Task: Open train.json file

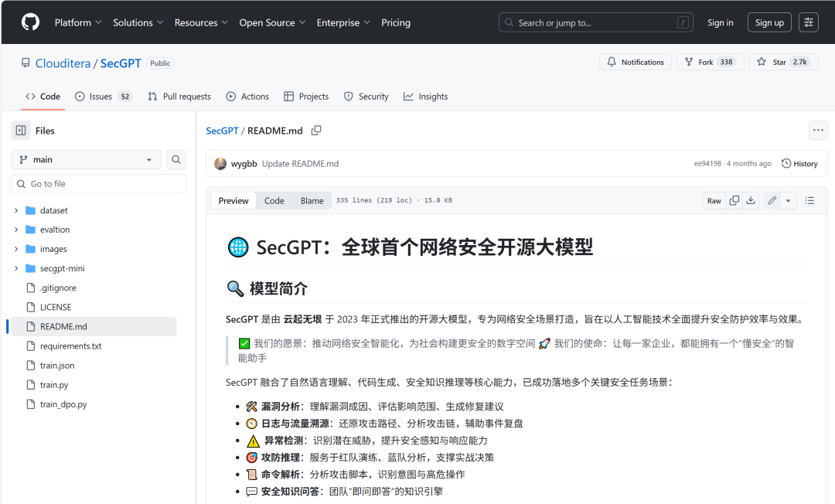Action: tap(57, 366)
